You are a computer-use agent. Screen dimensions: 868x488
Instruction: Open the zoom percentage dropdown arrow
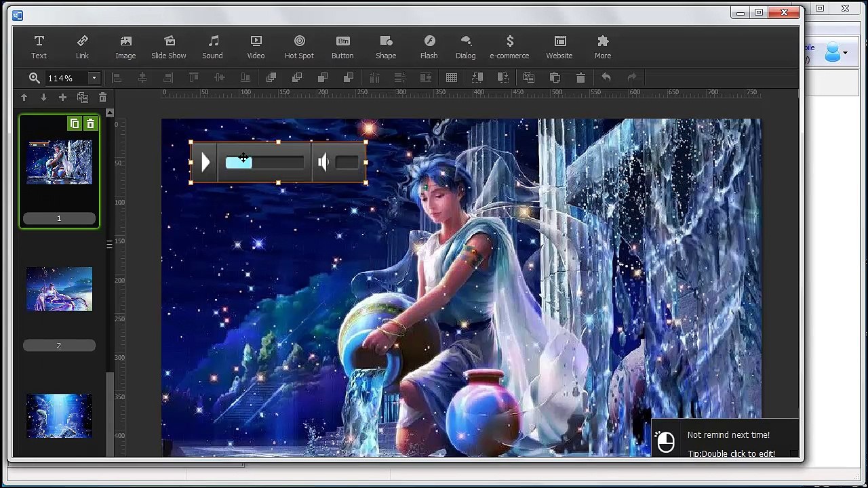(94, 78)
